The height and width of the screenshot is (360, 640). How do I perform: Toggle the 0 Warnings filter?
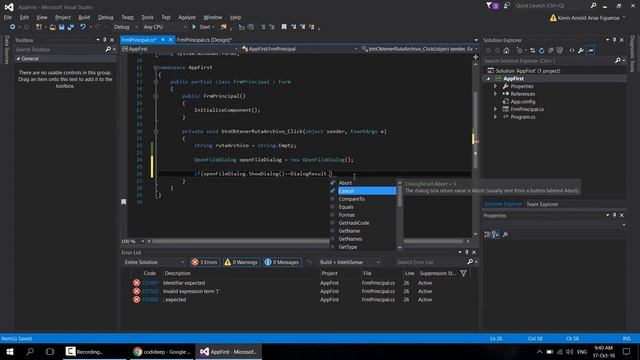[241, 262]
